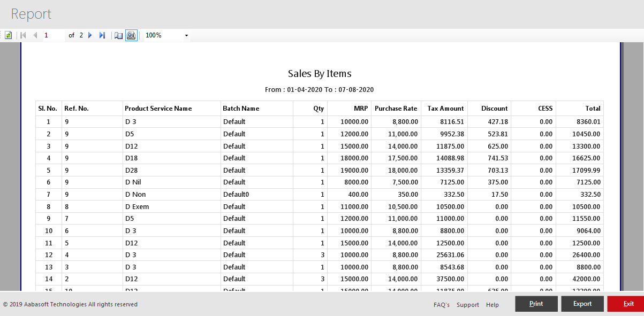
Task: Click the Export button
Action: (x=582, y=304)
